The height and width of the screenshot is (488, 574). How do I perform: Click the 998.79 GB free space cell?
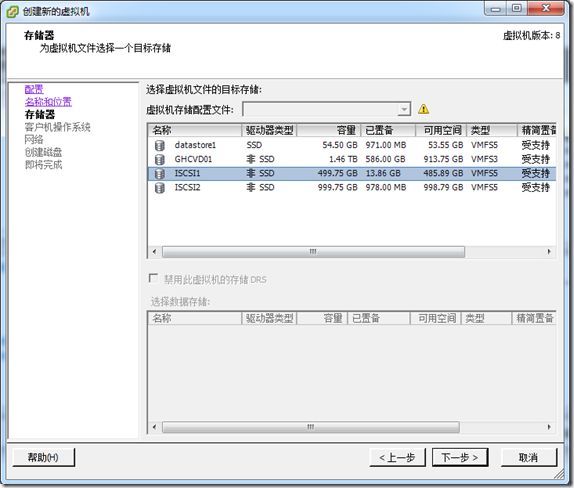tap(443, 187)
